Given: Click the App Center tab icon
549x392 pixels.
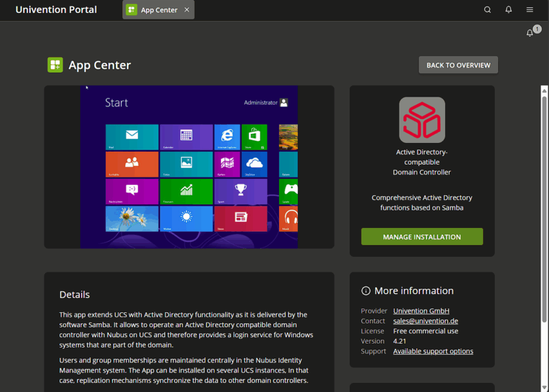Looking at the screenshot, I should [131, 10].
